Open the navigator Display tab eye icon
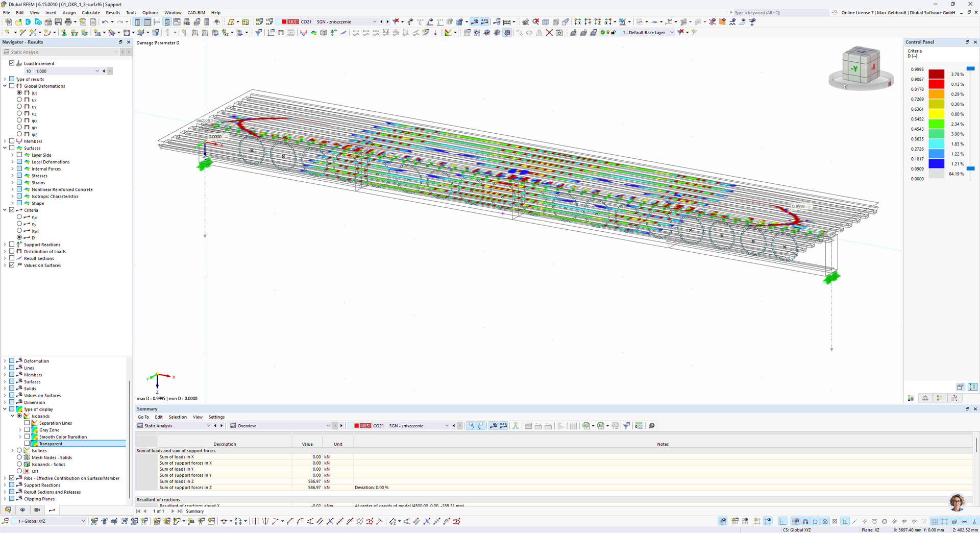 point(22,510)
